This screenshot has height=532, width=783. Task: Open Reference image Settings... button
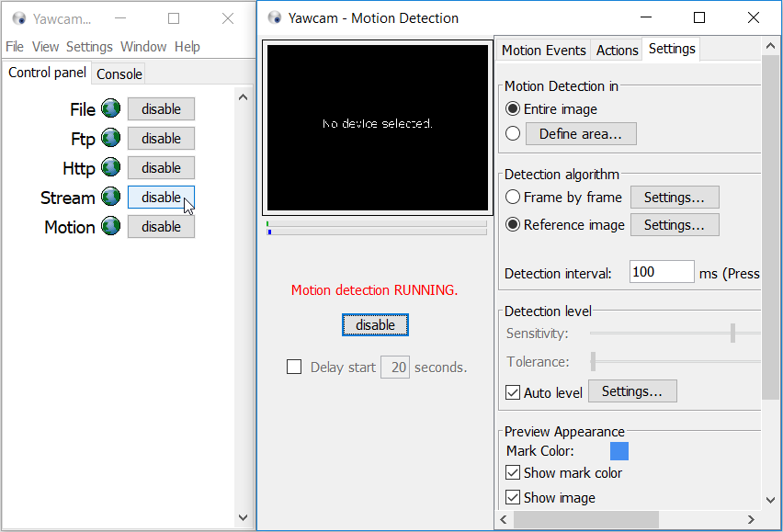pos(675,225)
